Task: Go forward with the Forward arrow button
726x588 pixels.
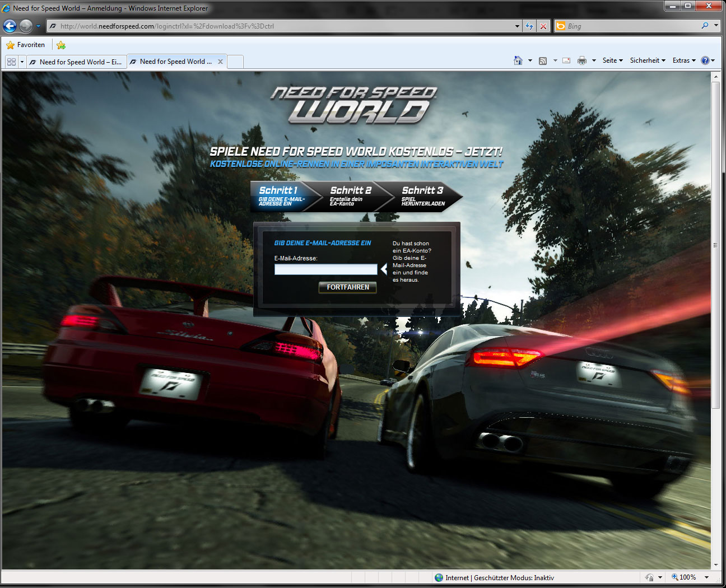Action: [x=26, y=26]
